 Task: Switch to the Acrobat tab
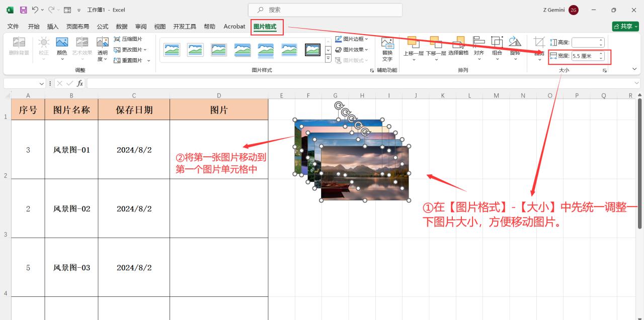(234, 27)
